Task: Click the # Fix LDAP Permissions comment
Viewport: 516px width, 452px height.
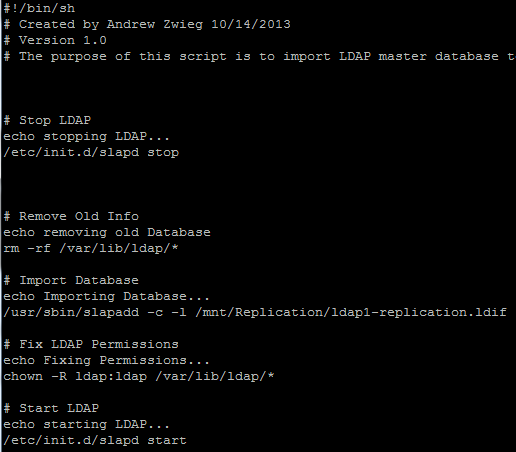Action: coord(91,344)
